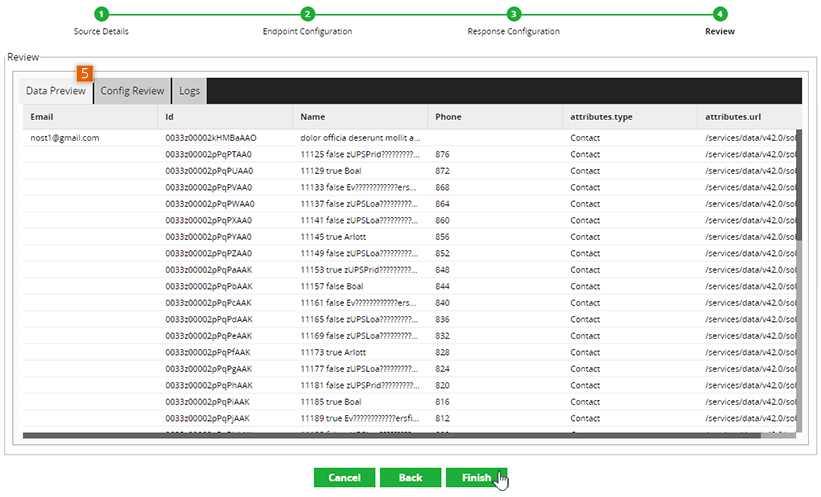
Task: Click step 3 Response Configuration circle
Action: coord(514,14)
